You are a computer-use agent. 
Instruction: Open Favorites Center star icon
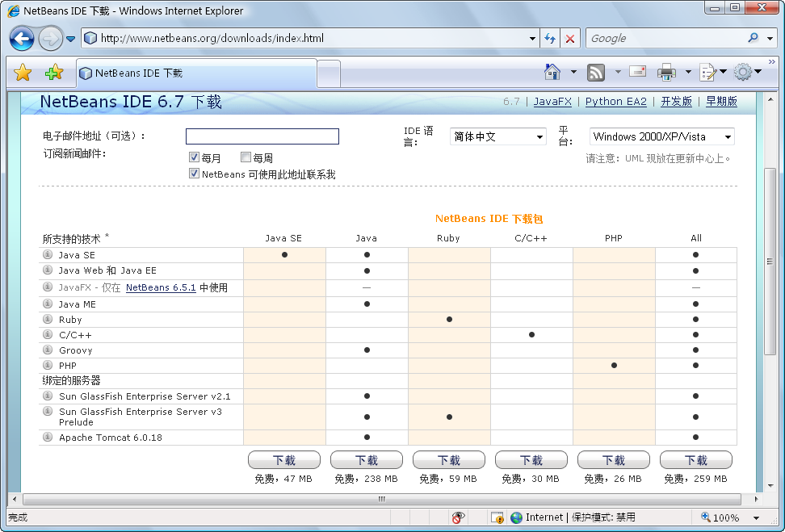(x=23, y=73)
